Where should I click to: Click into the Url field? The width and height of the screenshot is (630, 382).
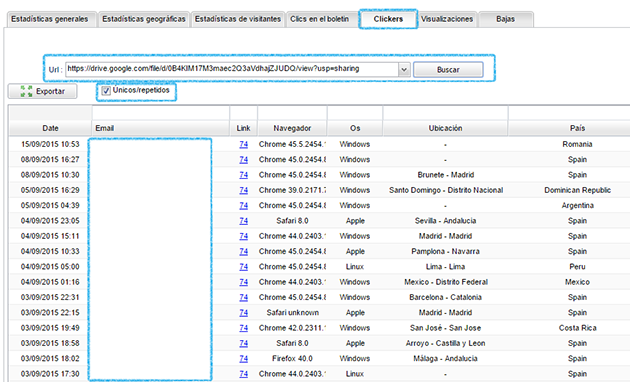[x=232, y=69]
